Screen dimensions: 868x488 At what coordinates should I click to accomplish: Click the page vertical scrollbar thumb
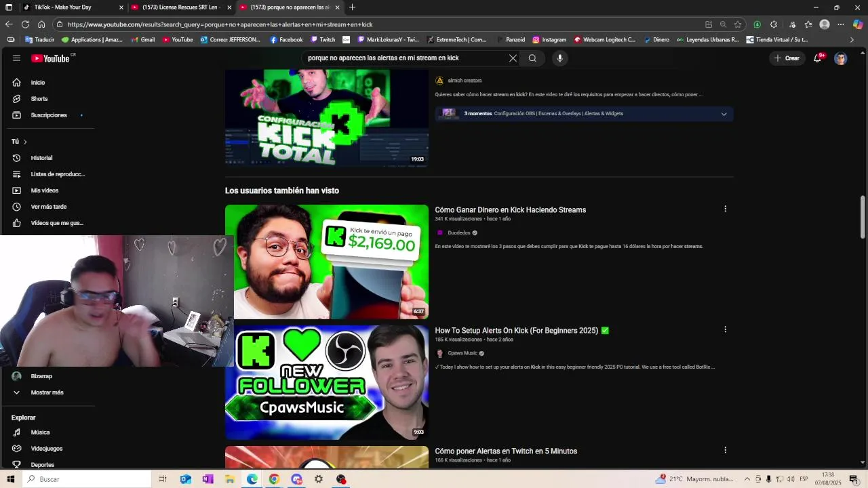point(863,218)
